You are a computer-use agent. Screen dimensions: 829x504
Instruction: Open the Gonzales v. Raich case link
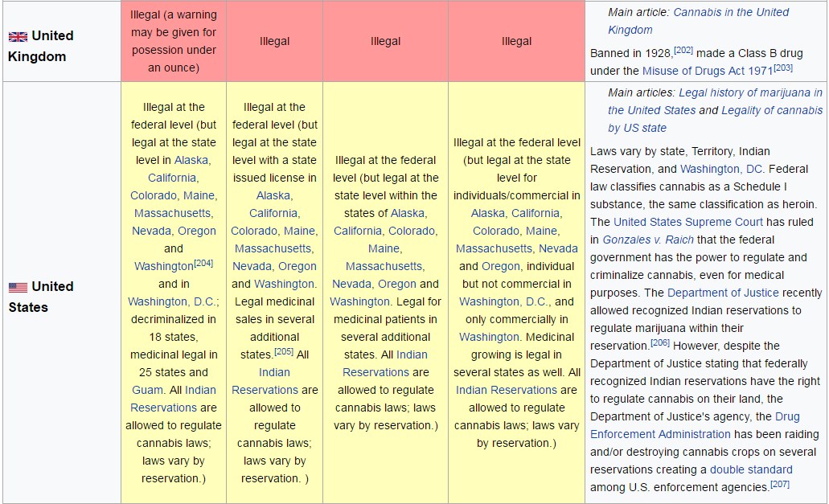point(648,240)
